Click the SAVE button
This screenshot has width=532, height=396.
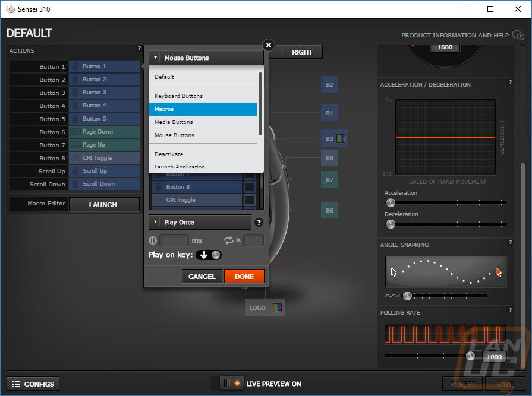[x=505, y=384]
